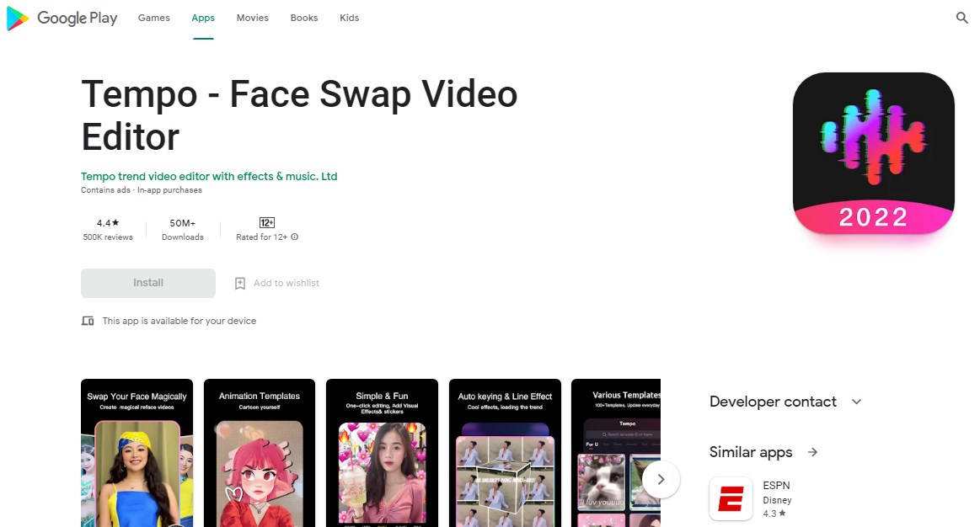This screenshot has width=980, height=527.
Task: Open the Books tab
Action: coord(303,19)
